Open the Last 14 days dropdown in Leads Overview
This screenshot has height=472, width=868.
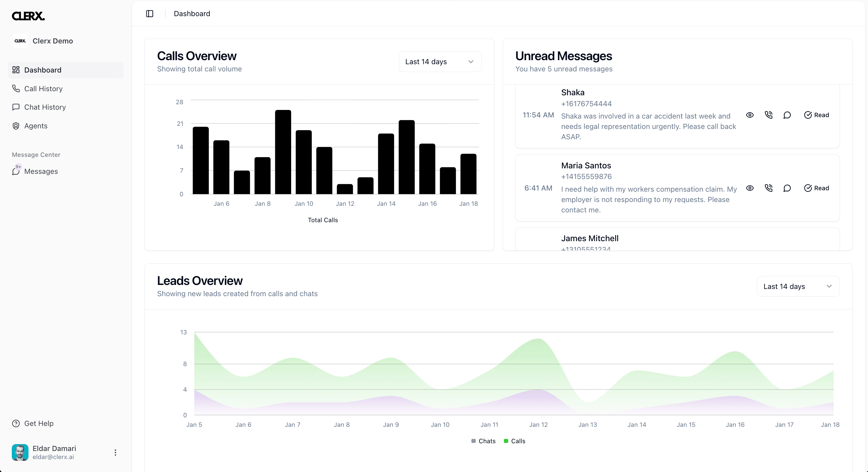[798, 286]
